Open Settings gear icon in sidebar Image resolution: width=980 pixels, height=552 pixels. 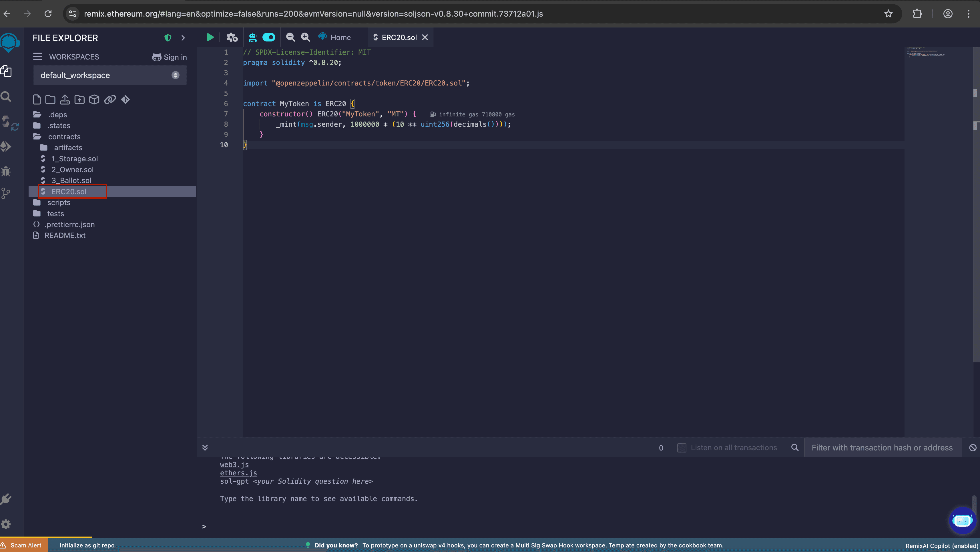point(6,524)
